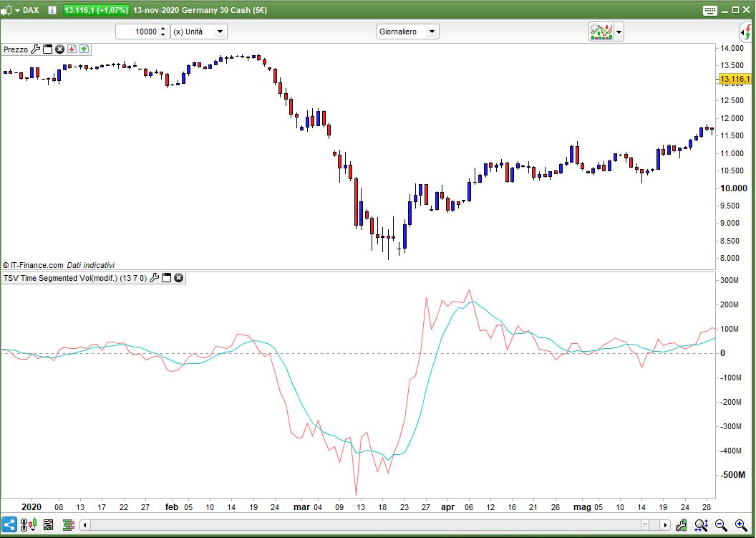Close the TSV Time Segmented Vol indicator

178,278
